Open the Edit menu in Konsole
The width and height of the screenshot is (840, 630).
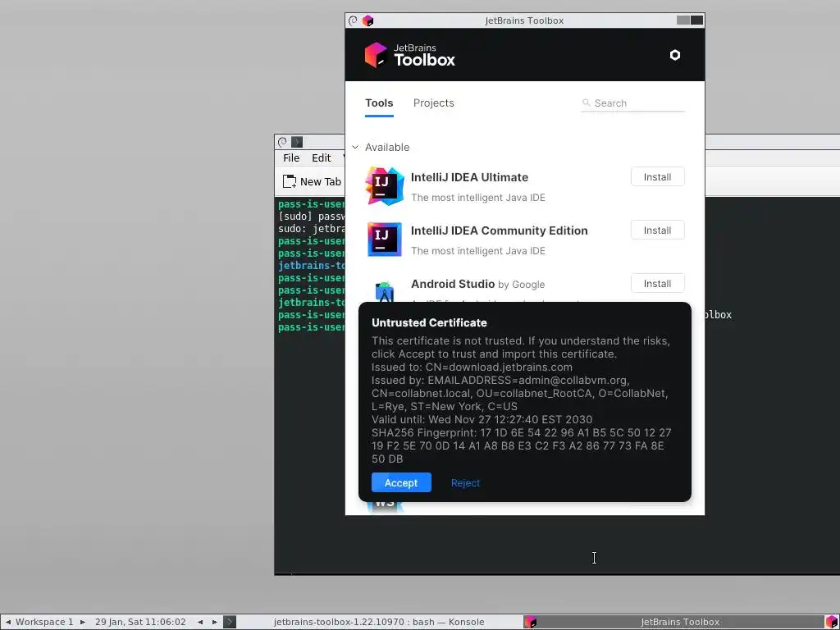tap(322, 158)
